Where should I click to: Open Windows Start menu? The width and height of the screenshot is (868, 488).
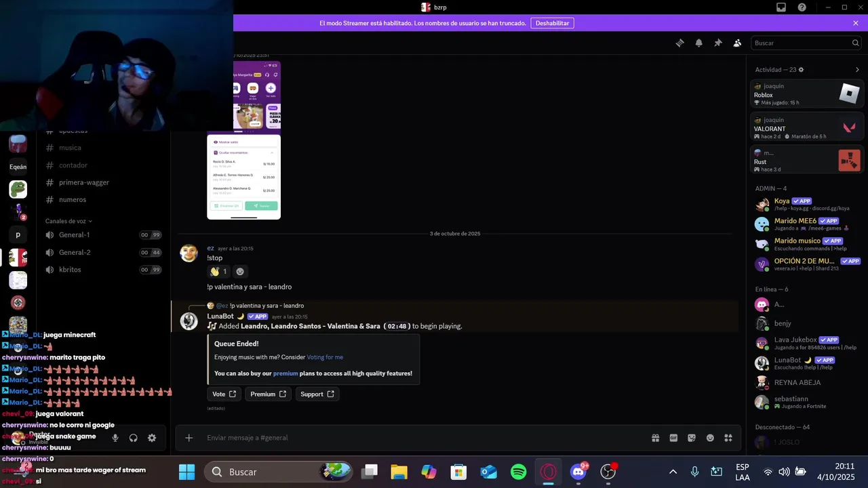pos(186,472)
